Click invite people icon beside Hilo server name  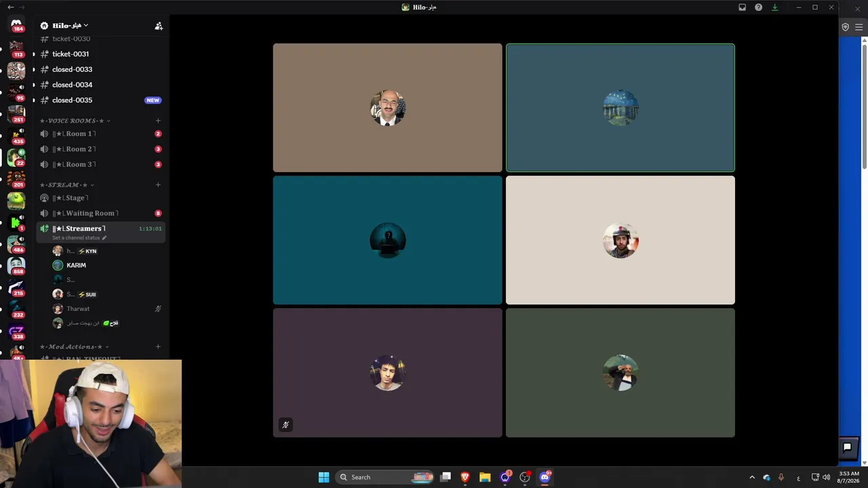(x=159, y=26)
